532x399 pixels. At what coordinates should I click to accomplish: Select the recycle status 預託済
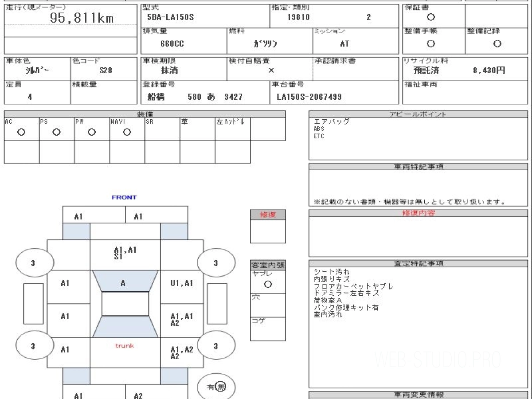tap(426, 70)
